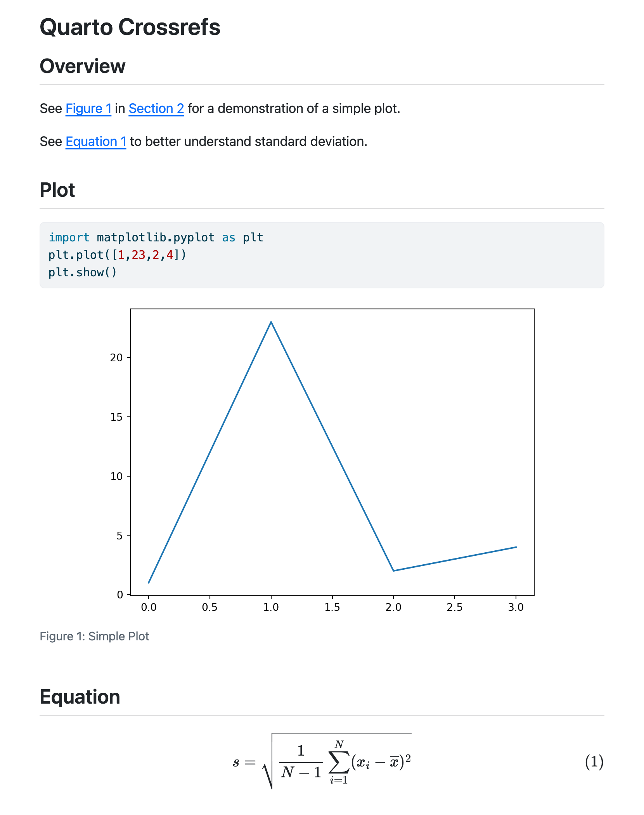Jump to the Equation 1 link

95,142
